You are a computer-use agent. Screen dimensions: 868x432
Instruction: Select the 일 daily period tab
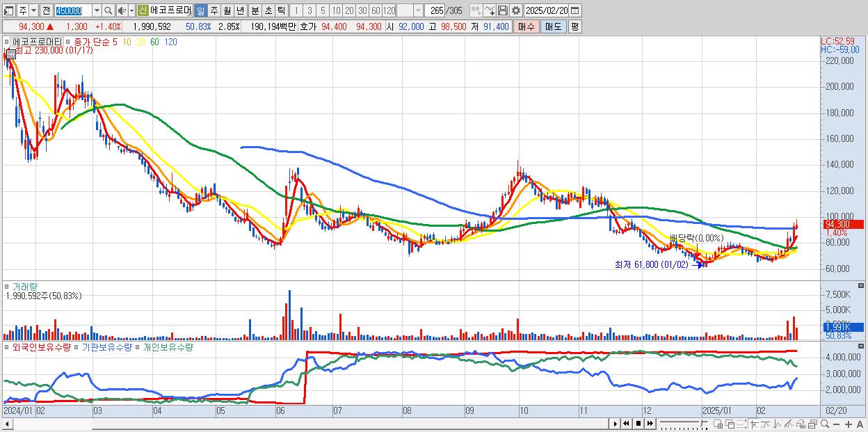[x=200, y=10]
